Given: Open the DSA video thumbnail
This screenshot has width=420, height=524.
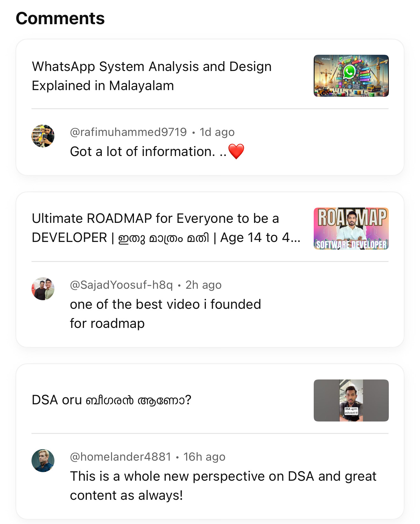Looking at the screenshot, I should 351,400.
